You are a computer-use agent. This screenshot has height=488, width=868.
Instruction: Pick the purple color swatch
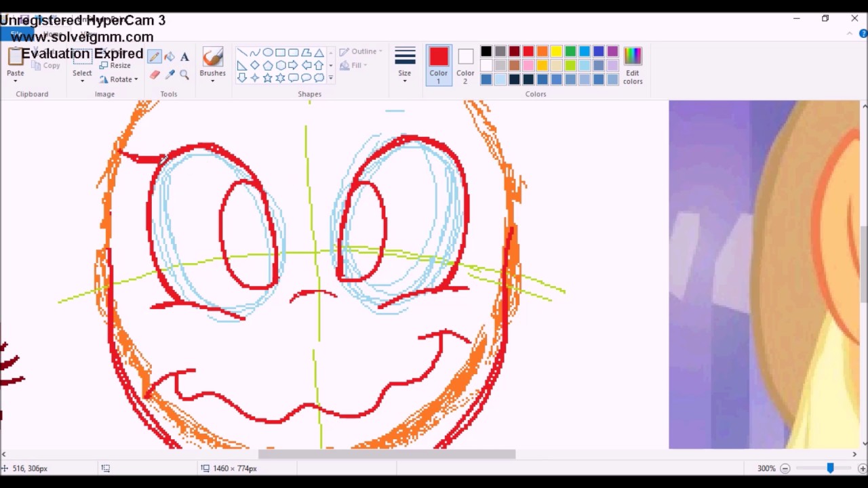pos(612,52)
